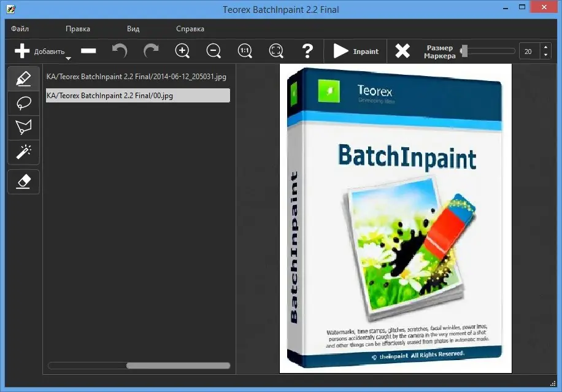Redo the last undone action
Viewport: 562px width, 392px height.
pos(151,51)
